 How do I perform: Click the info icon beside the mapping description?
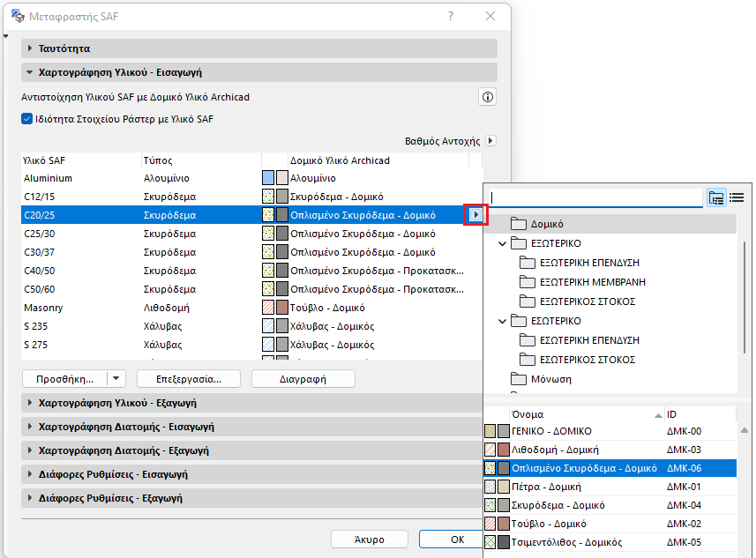point(488,97)
